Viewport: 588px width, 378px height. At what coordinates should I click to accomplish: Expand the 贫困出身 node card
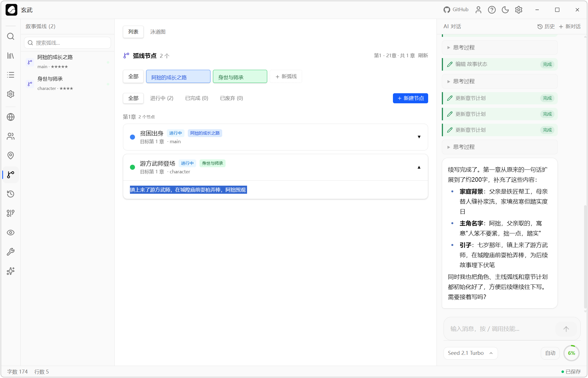point(419,137)
